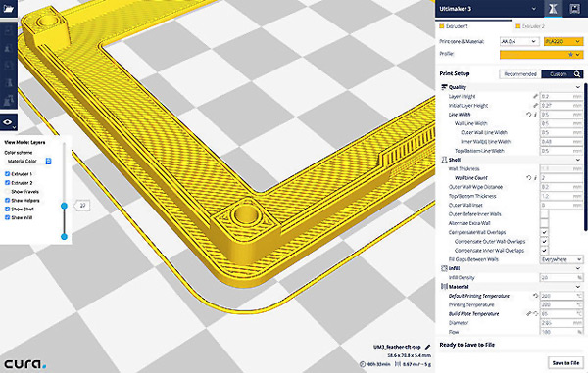Open the AA 0.4 print core dropdown
Image resolution: width=588 pixels, height=373 pixels.
point(519,41)
